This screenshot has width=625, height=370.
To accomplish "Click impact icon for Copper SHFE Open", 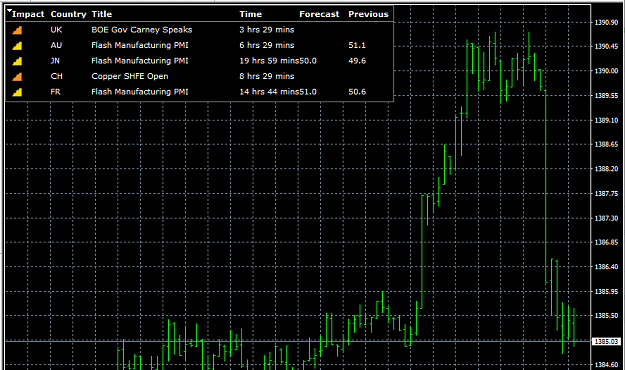I will tap(17, 77).
